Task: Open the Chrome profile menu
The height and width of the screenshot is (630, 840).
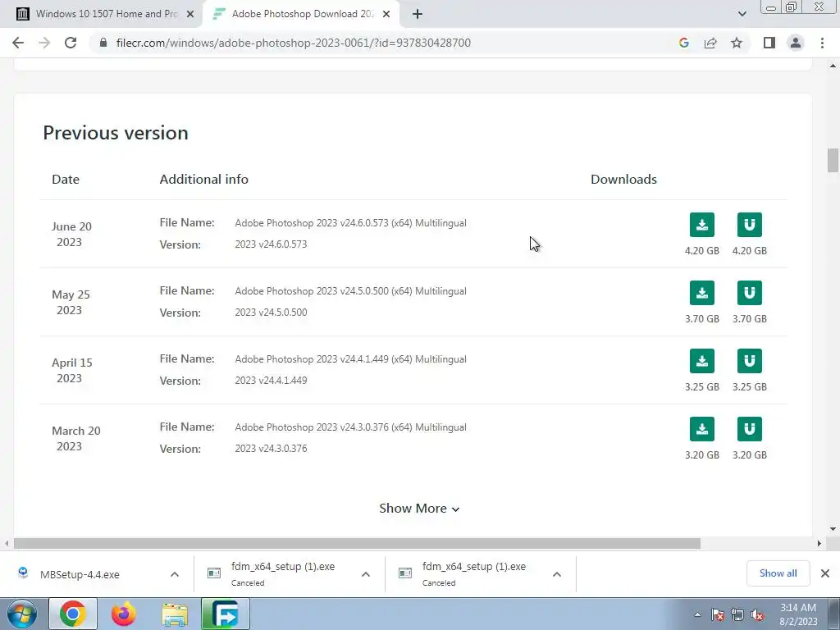Action: [796, 43]
